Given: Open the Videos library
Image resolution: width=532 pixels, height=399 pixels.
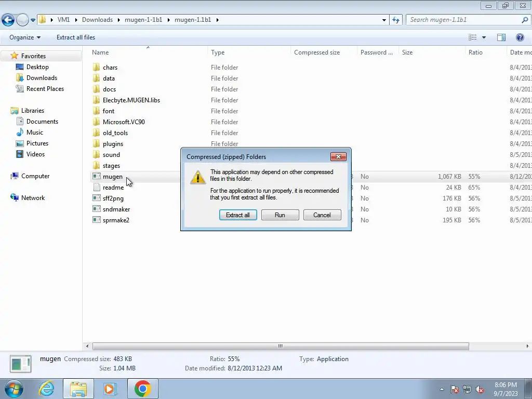Looking at the screenshot, I should click(35, 154).
